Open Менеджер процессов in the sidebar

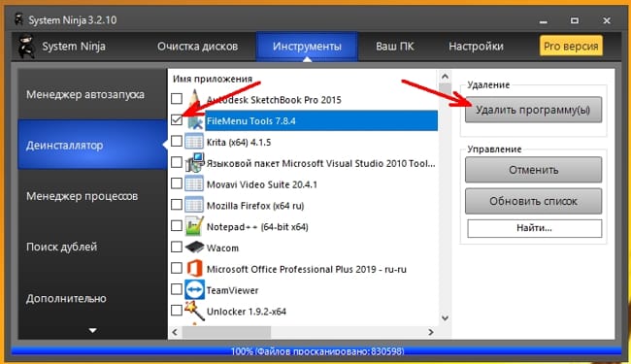[x=92, y=196]
